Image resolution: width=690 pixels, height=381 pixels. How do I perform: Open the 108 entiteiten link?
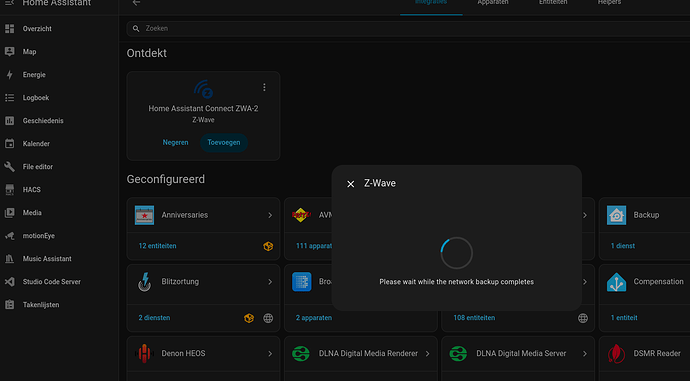click(x=474, y=318)
